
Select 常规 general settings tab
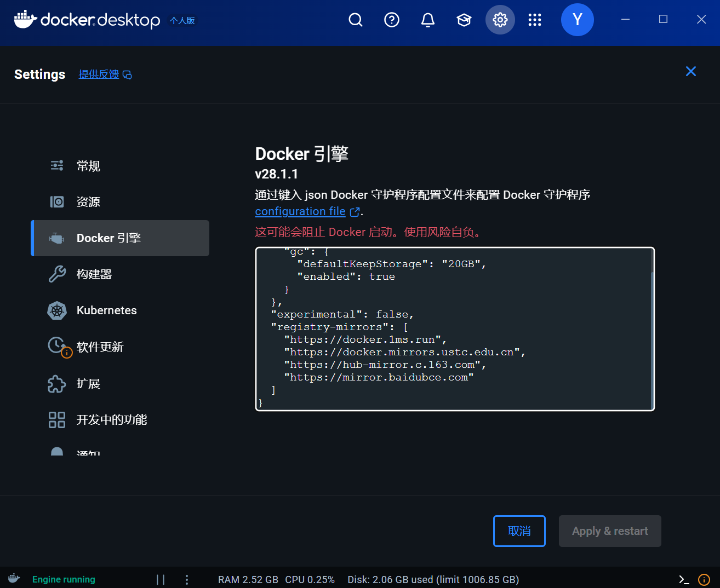pos(120,166)
